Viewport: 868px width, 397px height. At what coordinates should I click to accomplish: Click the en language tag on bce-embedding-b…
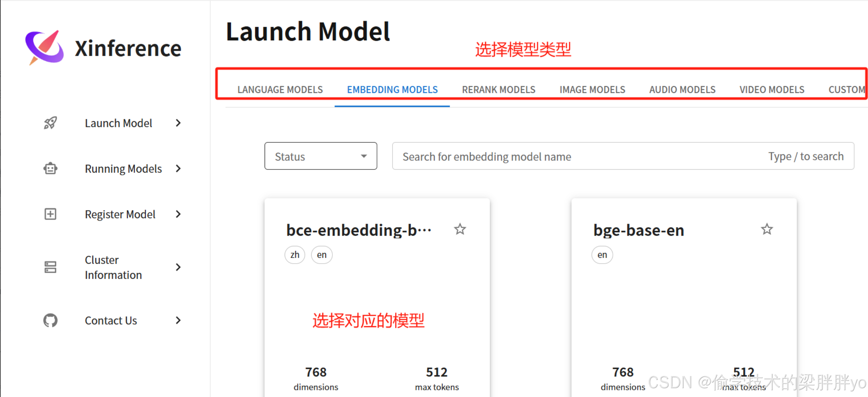[322, 255]
